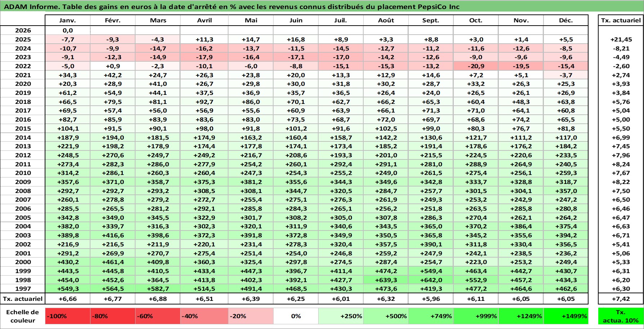The height and width of the screenshot is (329, 644).
Task: Click the 2014 row label
Action: pos(23,137)
